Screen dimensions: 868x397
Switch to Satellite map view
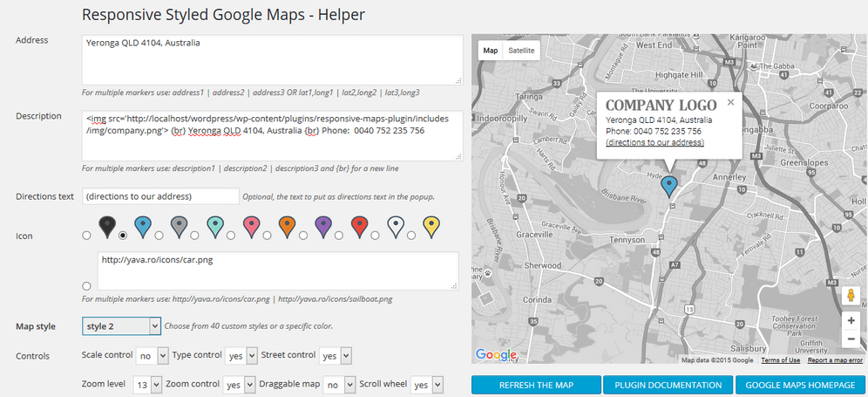tap(522, 51)
